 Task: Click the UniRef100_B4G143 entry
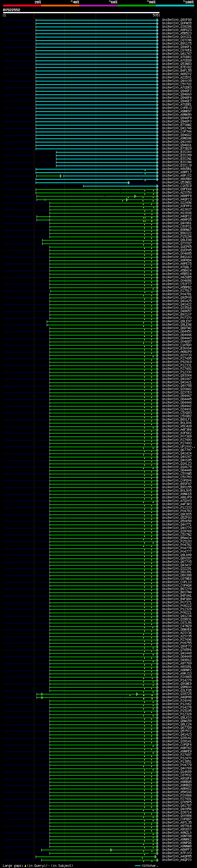pos(176,257)
